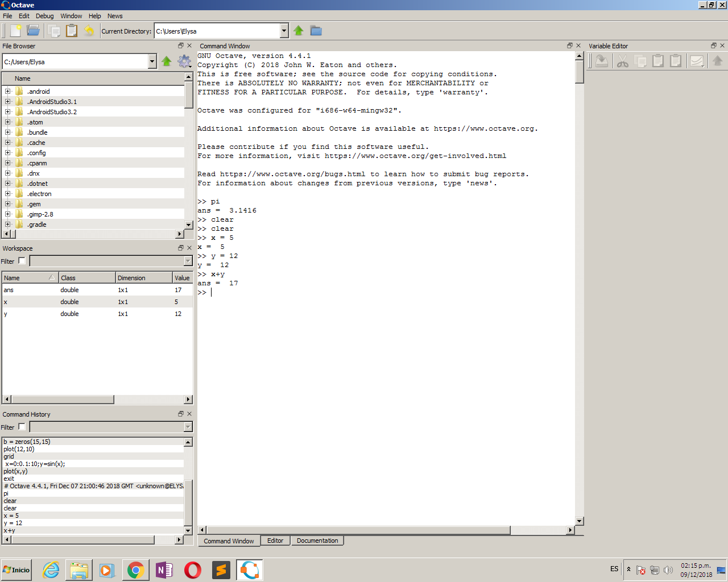Expand the .gimp-2.8 folder

[8, 214]
